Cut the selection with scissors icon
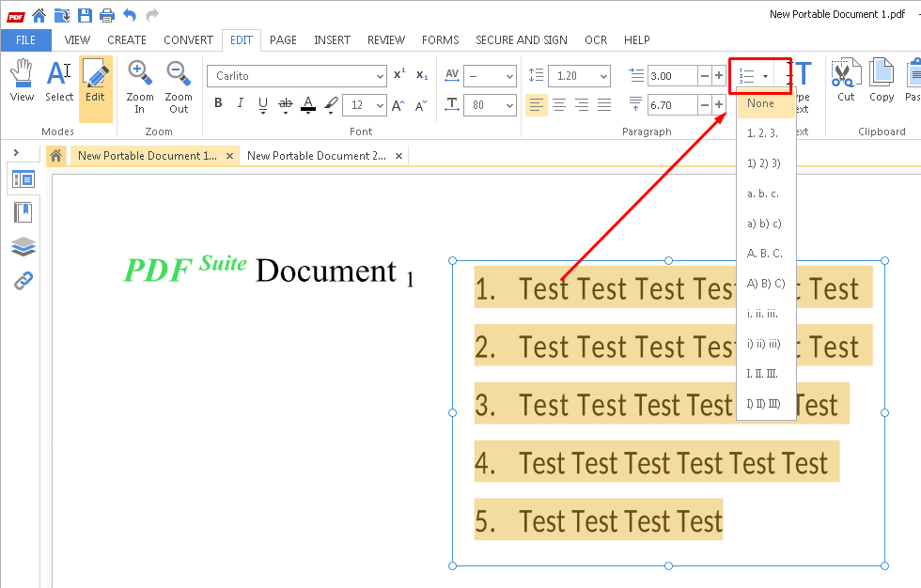921x588 pixels. (x=846, y=81)
